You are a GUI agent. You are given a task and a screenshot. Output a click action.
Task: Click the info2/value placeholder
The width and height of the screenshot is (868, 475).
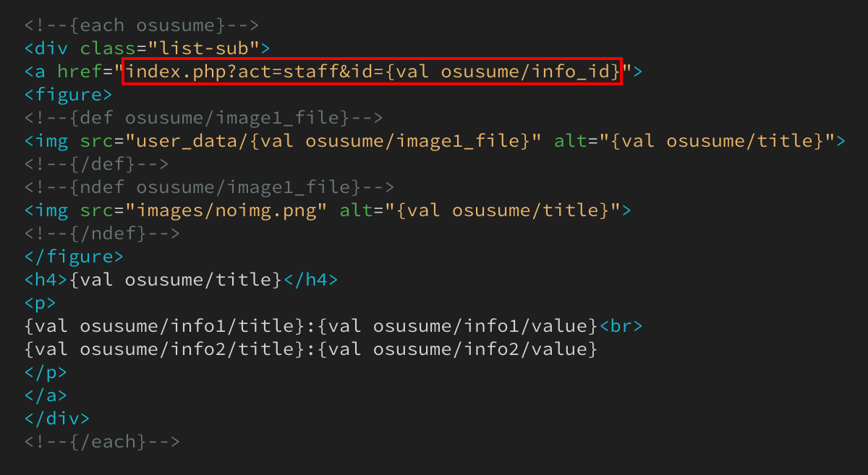click(x=457, y=349)
